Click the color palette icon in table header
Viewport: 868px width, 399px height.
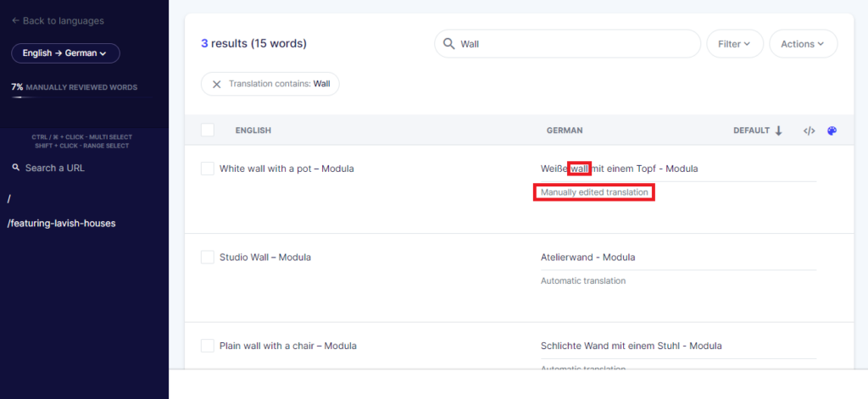[832, 130]
